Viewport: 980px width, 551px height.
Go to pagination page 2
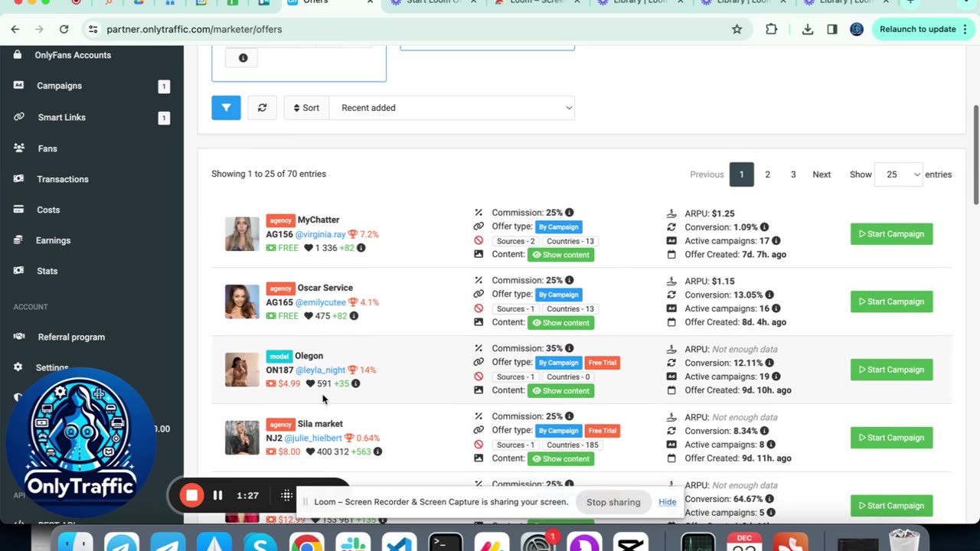point(767,174)
